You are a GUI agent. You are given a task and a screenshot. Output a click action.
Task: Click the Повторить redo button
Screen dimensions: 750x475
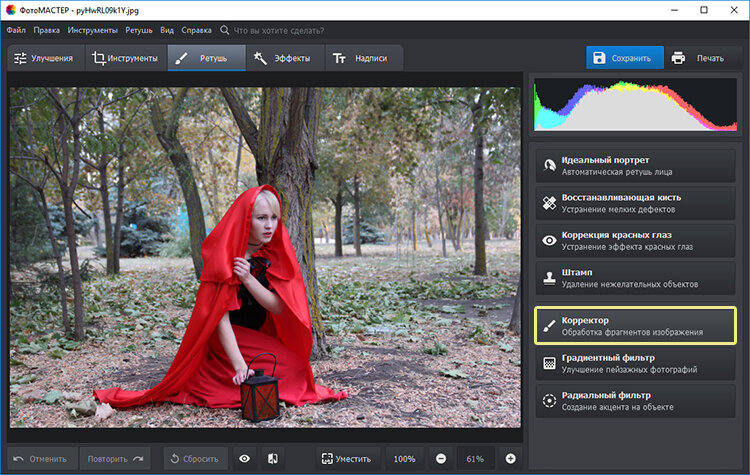[115, 459]
